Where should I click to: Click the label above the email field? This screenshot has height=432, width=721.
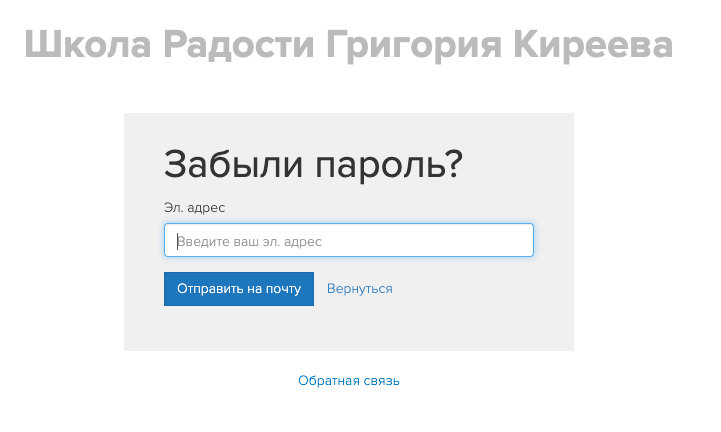click(194, 207)
